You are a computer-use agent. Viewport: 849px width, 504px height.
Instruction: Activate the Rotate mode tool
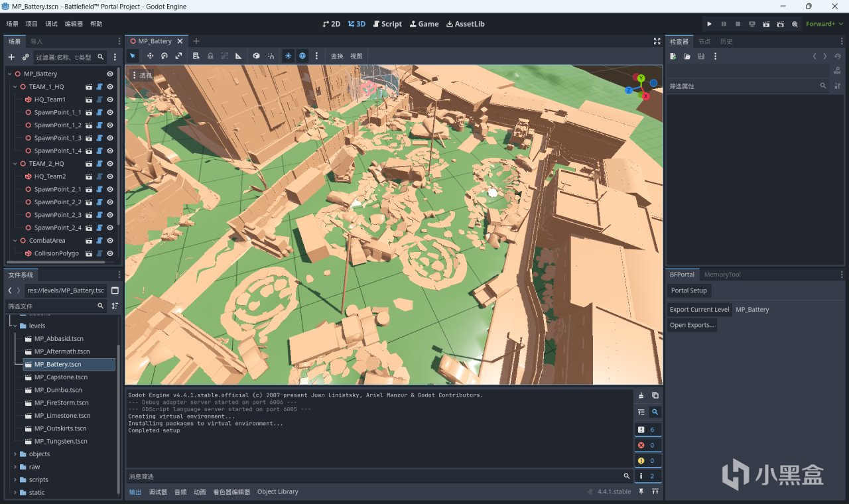point(164,56)
